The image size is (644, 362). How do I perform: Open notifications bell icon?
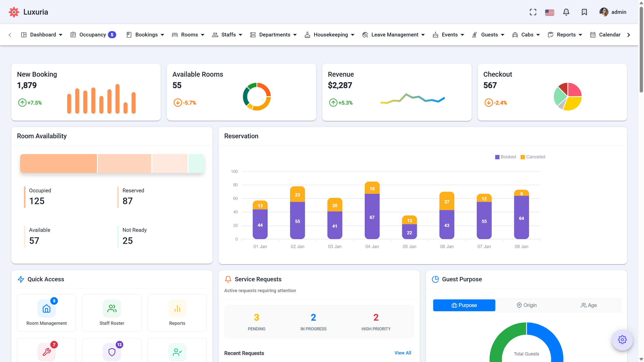566,12
